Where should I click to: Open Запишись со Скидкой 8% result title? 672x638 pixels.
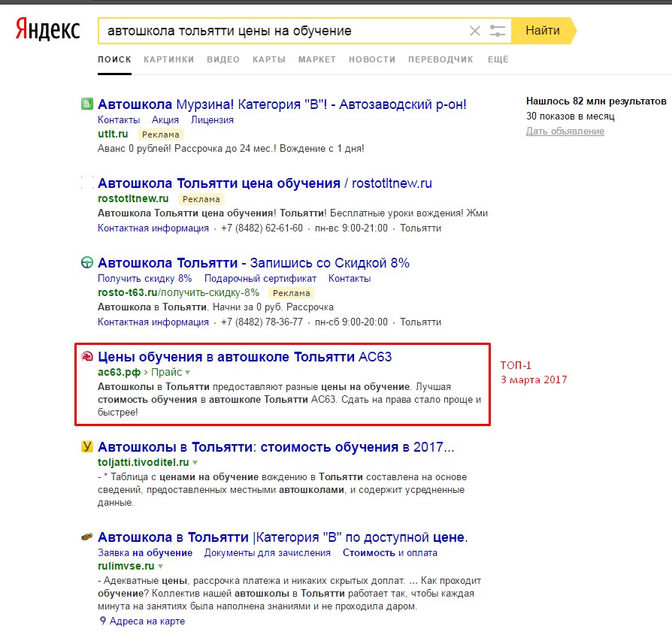pos(253,263)
